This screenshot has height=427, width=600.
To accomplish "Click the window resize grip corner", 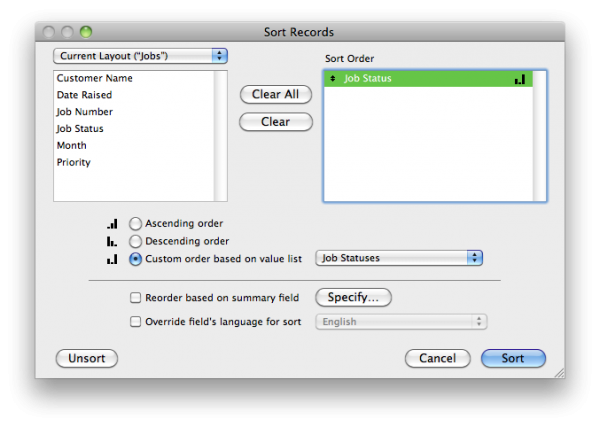I will 559,373.
